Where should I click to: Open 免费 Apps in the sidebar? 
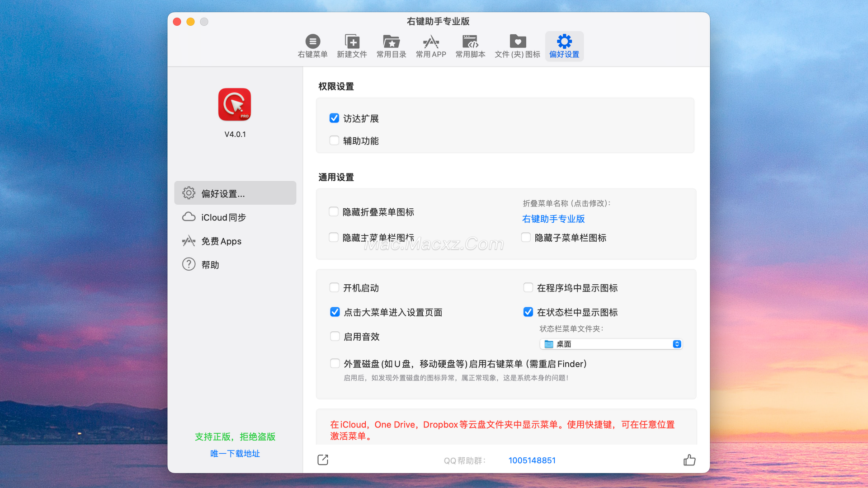coord(221,241)
